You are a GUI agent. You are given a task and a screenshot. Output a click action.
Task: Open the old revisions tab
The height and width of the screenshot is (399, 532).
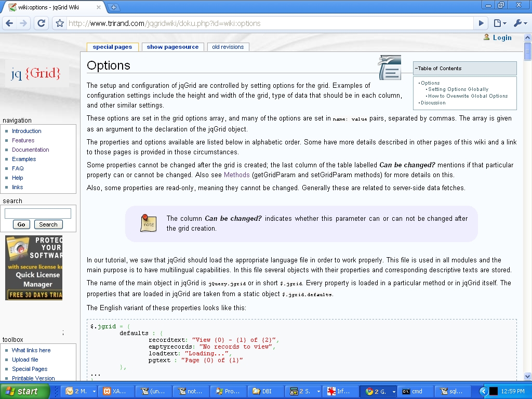tap(228, 47)
